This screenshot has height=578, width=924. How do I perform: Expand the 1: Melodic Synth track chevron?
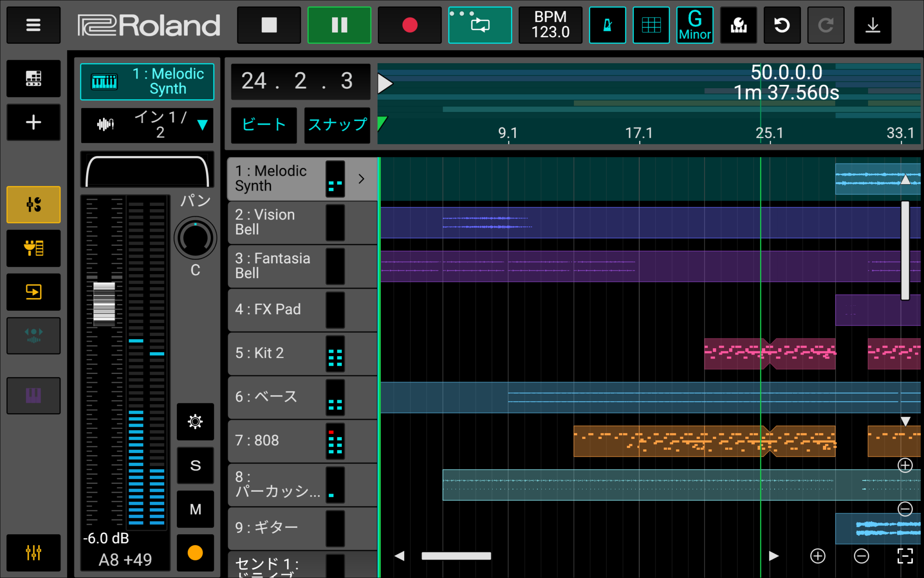pos(361,179)
